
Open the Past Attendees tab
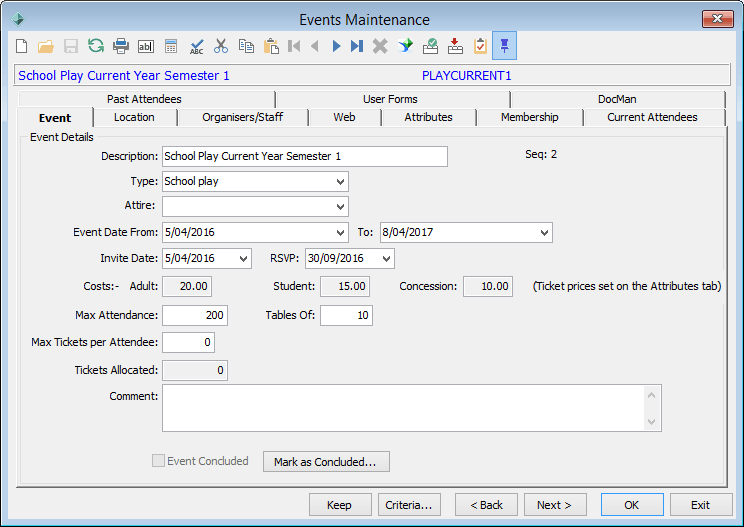[144, 99]
